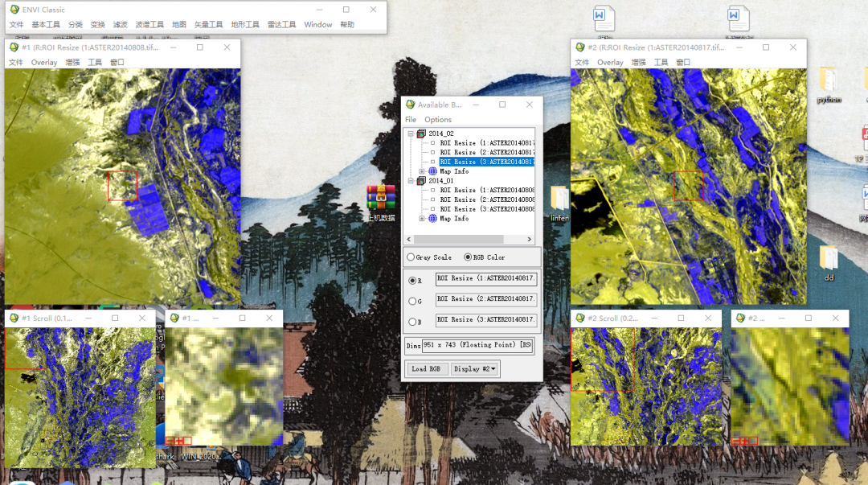Click the band list scroll right arrow

click(529, 239)
